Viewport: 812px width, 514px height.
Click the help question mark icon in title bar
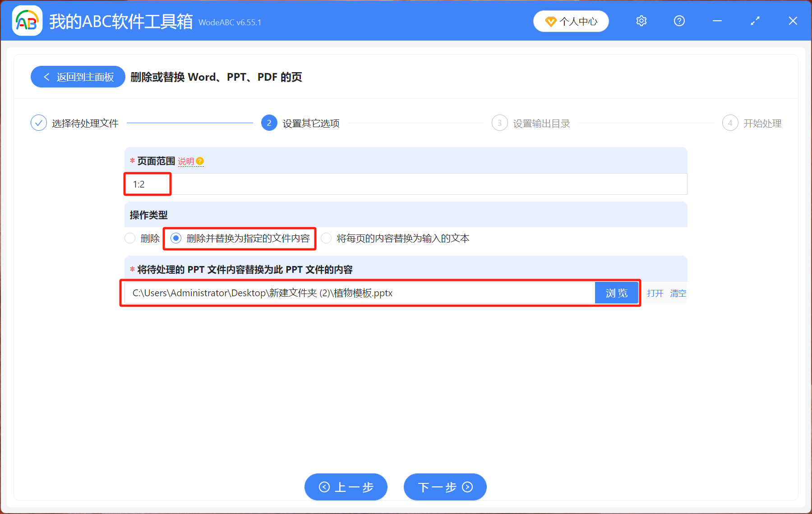click(679, 21)
